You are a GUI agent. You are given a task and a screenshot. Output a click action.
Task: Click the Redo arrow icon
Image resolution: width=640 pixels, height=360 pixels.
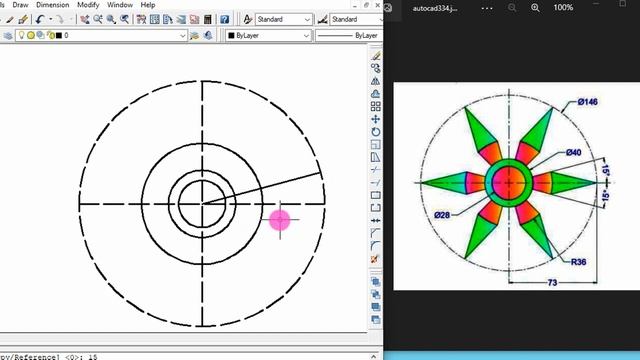point(60,19)
